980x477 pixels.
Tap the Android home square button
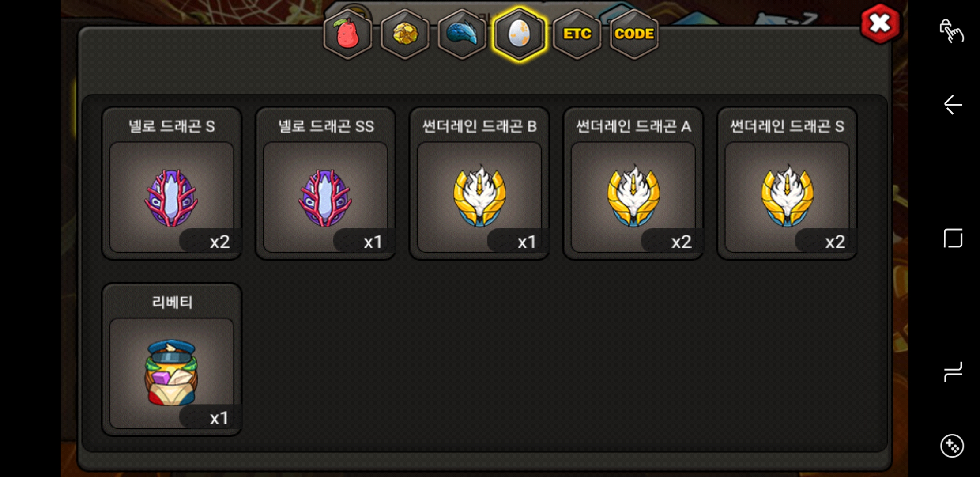[x=953, y=238]
